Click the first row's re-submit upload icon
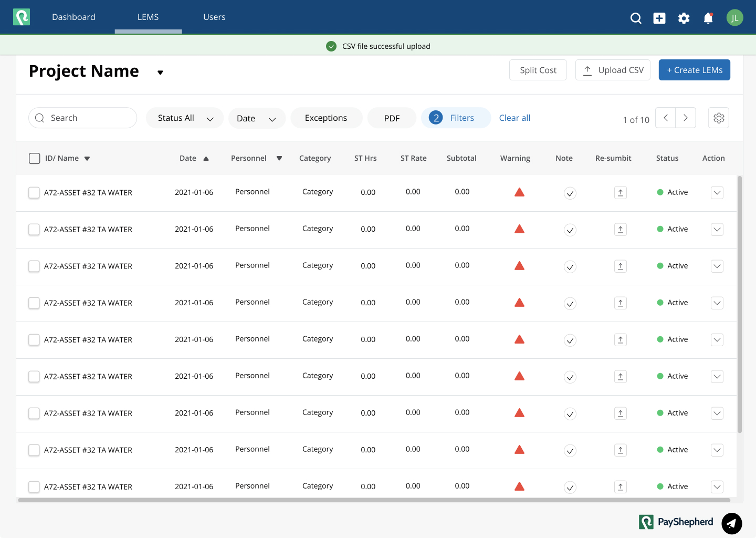This screenshot has width=756, height=538. [x=621, y=193]
